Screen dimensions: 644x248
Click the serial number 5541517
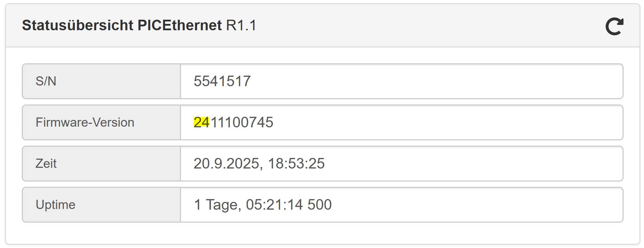[222, 81]
